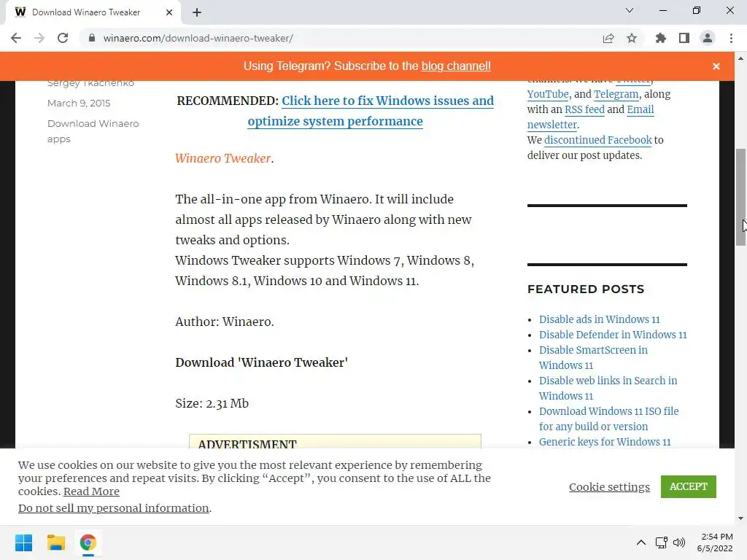Open a new browser tab

197,12
